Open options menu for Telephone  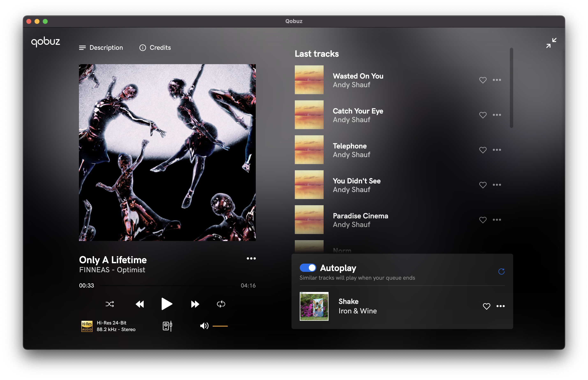click(x=497, y=149)
